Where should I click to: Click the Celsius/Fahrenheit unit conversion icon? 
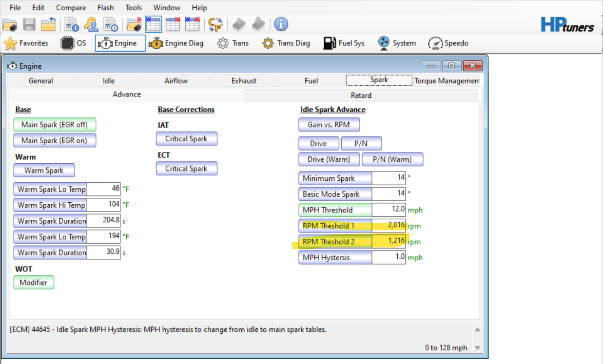(x=215, y=24)
